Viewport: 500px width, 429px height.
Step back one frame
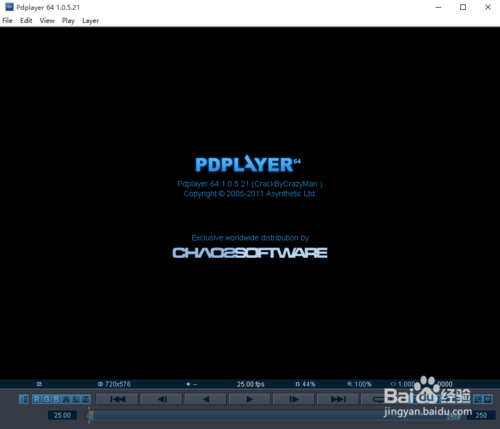(162, 399)
